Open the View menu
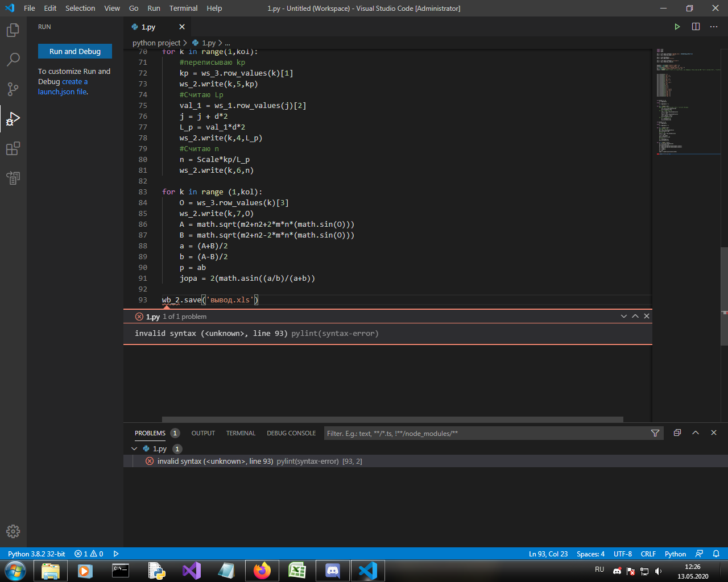Viewport: 728px width, 582px height. click(112, 8)
